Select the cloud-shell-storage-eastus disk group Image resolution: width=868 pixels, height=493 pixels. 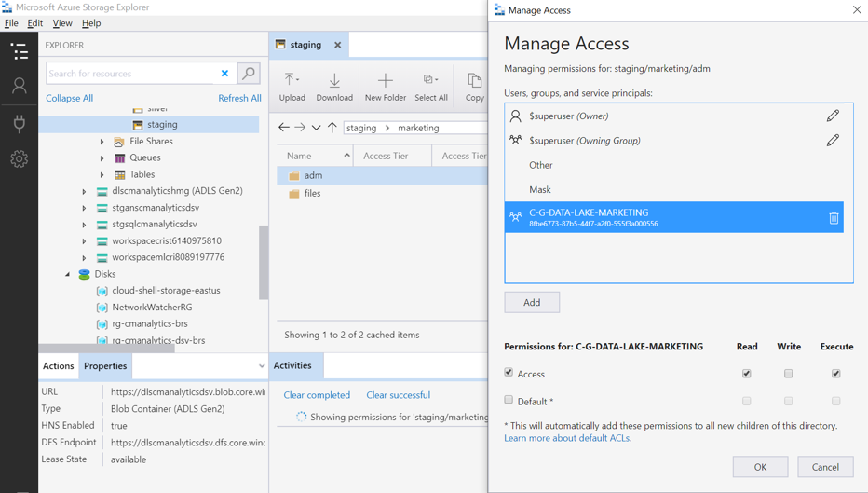(x=166, y=290)
